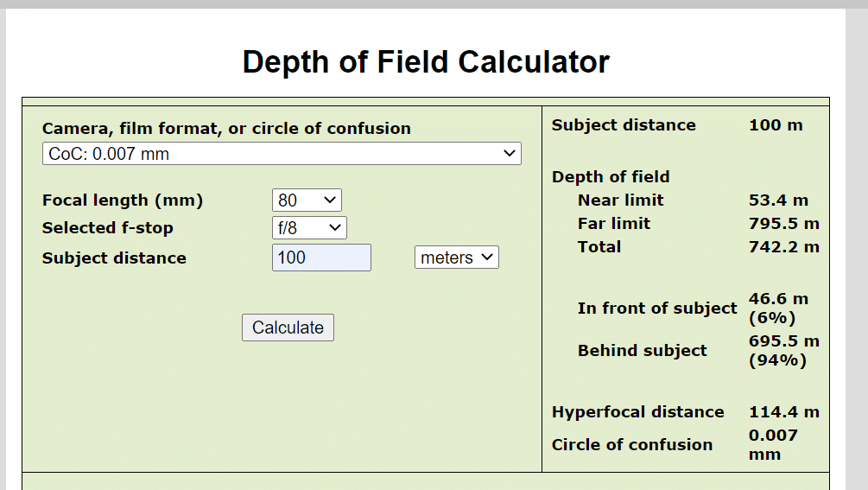Click the Focal length (mm) label
The width and height of the screenshot is (868, 490).
[123, 200]
